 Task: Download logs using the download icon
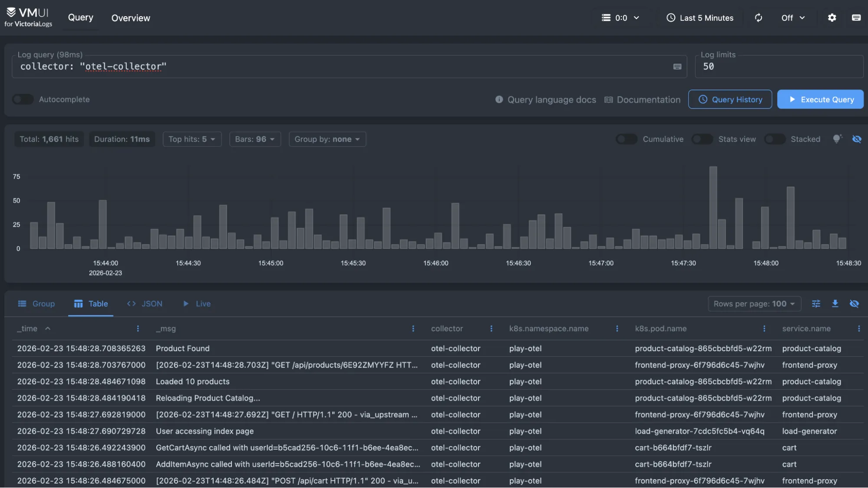coord(835,304)
